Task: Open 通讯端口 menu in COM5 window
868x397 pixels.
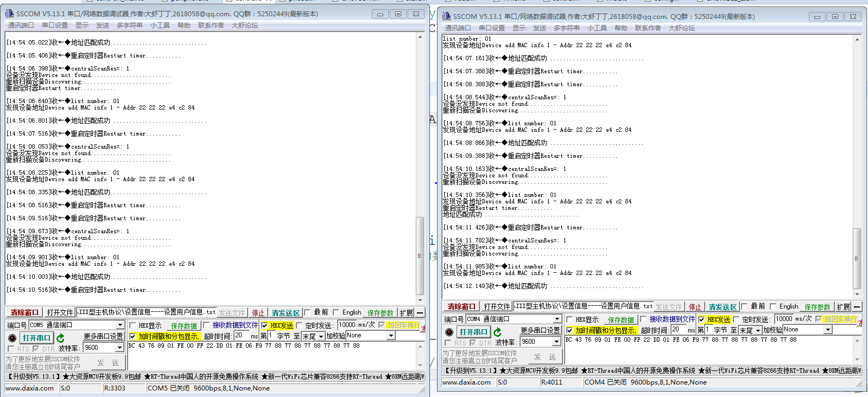Action: pos(21,25)
